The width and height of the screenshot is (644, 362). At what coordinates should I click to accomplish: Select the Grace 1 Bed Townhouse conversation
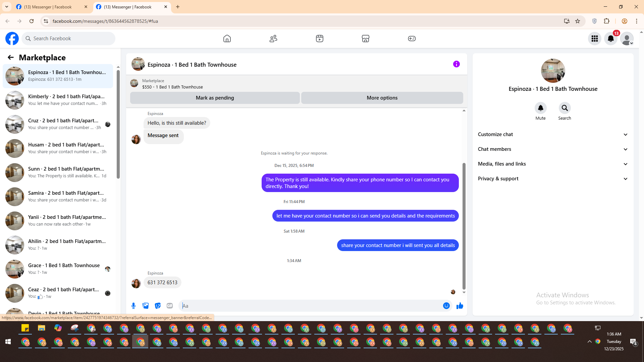[x=58, y=269]
